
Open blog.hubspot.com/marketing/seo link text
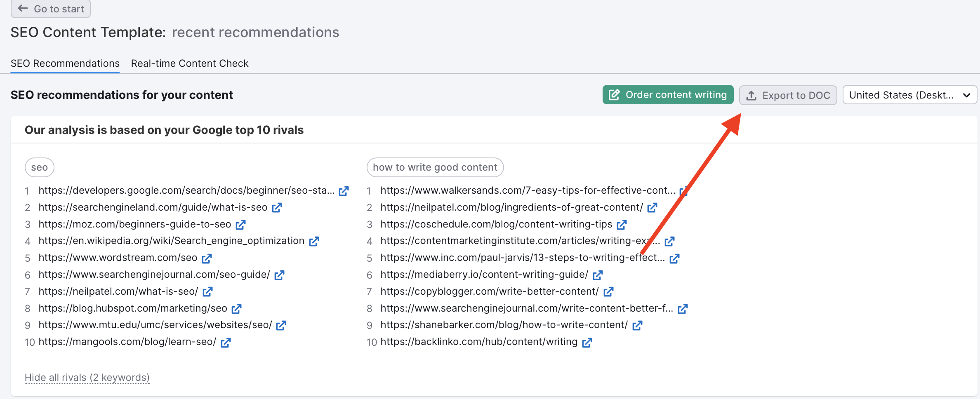pyautogui.click(x=133, y=308)
